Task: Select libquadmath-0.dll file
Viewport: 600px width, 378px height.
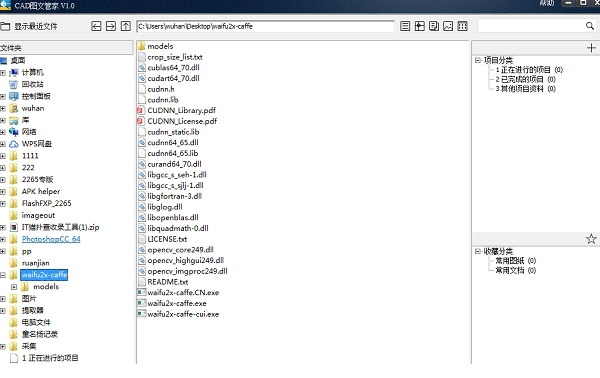Action: (x=178, y=228)
